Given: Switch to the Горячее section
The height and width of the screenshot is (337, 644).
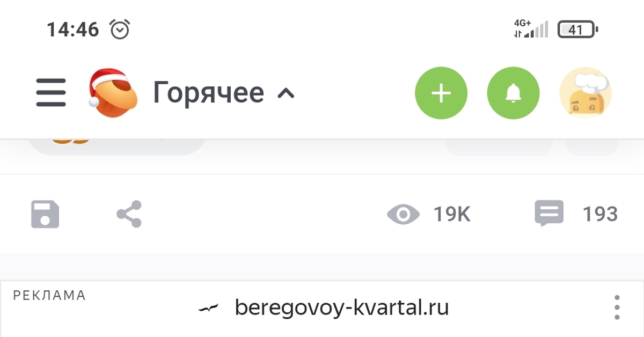Looking at the screenshot, I should pyautogui.click(x=208, y=92).
